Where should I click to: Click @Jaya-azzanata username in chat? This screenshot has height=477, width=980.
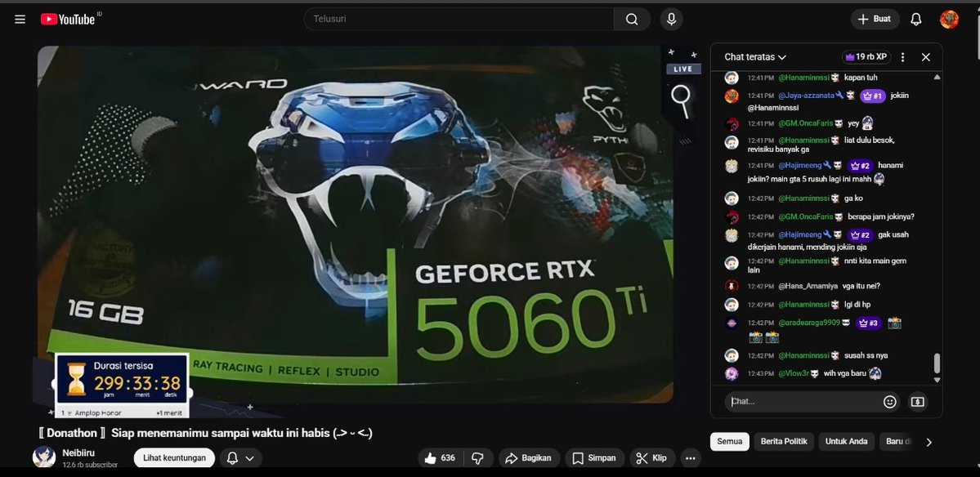[x=806, y=96]
